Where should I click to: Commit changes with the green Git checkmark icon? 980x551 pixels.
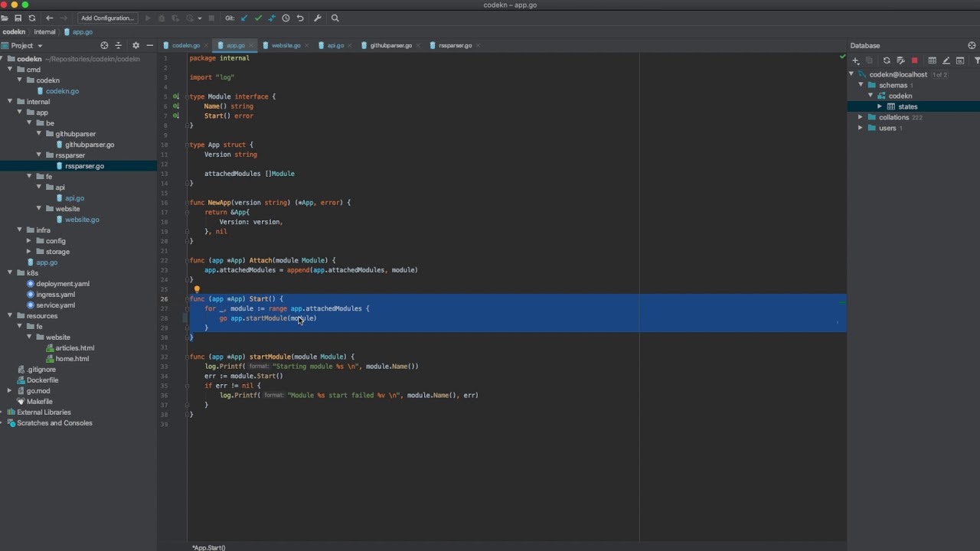[x=260, y=18]
